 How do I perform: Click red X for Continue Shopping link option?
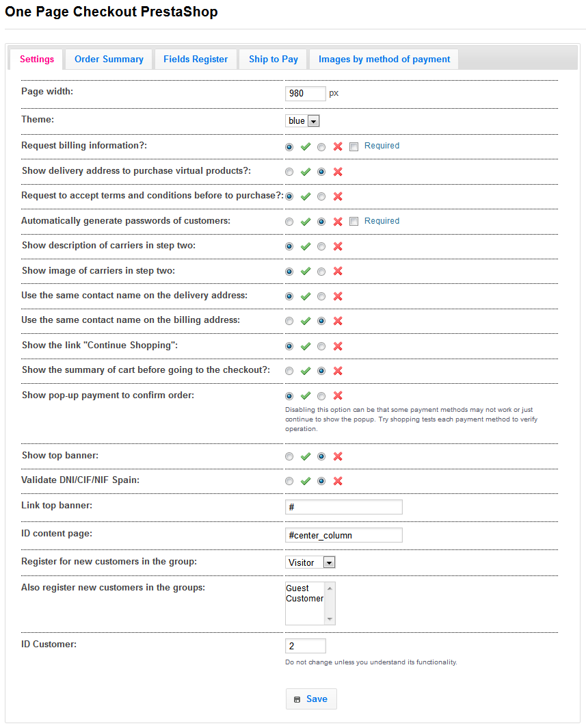coord(337,346)
